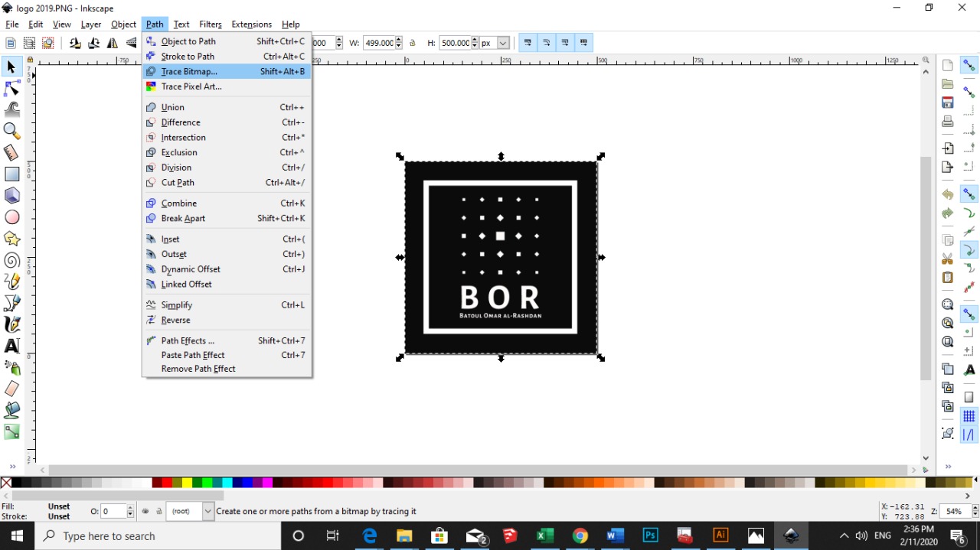Image resolution: width=980 pixels, height=550 pixels.
Task: Select the 3D Box tool
Action: pos(11,196)
